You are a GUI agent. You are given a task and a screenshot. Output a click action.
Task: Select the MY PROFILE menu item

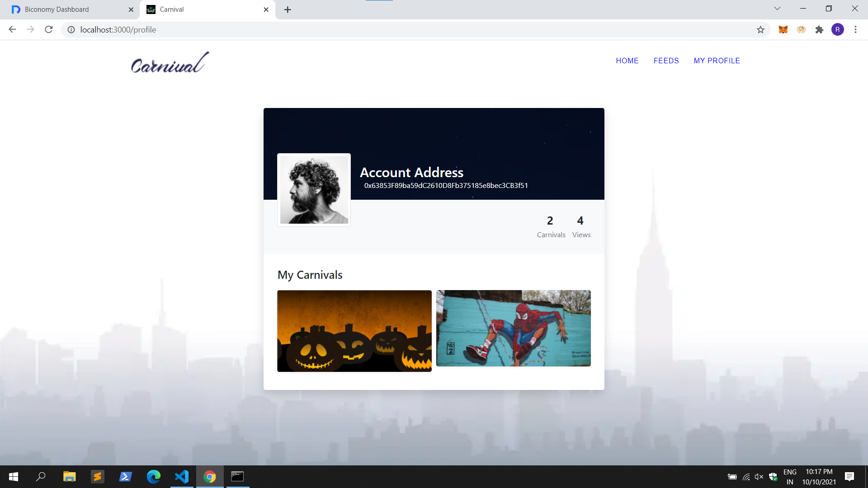[717, 60]
